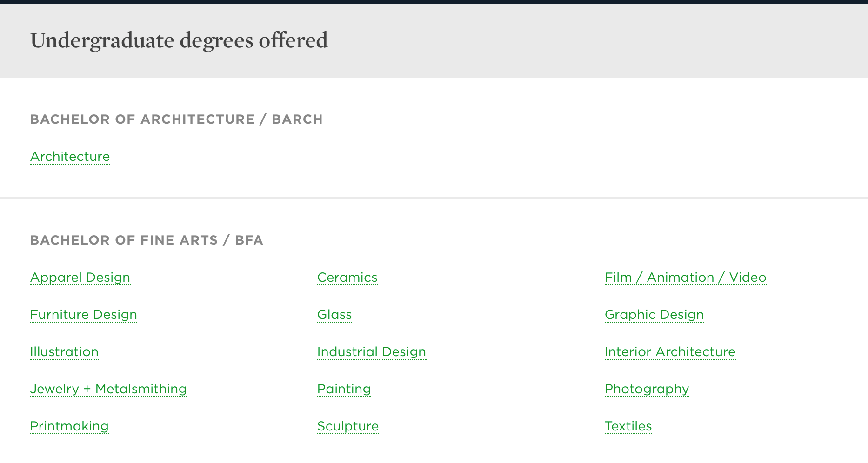The image size is (868, 463).
Task: Click the Painting link
Action: pos(344,389)
